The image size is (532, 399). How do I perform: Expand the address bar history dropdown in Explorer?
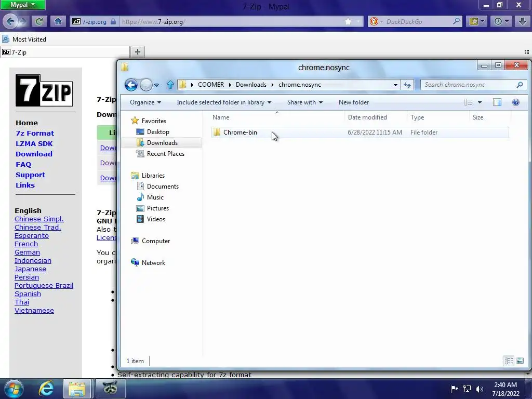395,85
